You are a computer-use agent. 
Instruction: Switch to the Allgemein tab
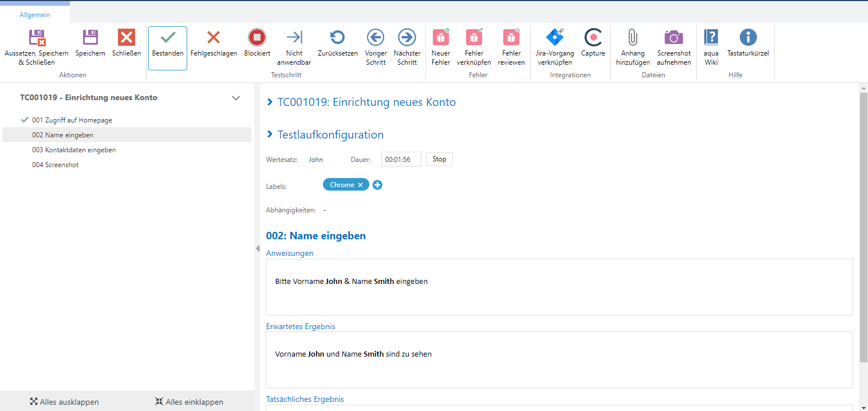click(35, 15)
